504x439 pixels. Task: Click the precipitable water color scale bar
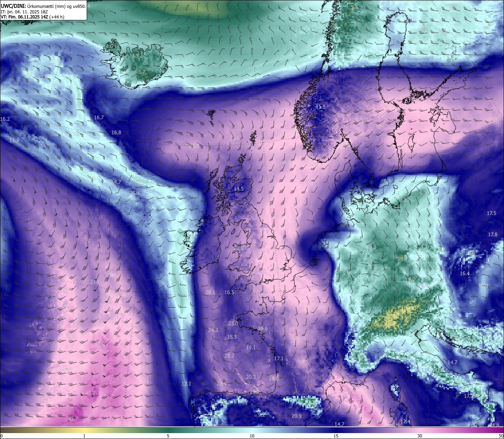click(252, 430)
